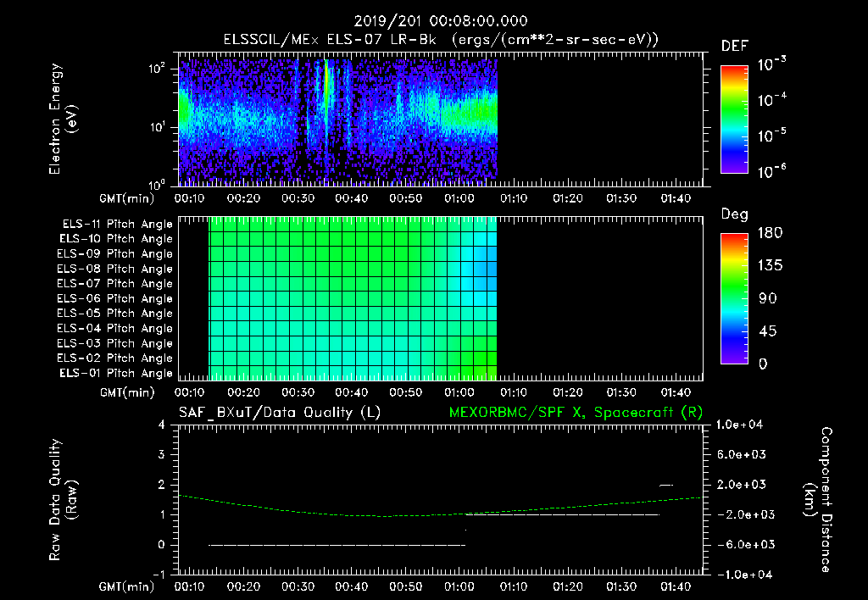Select the ELS-09 Pitch Angle row label
The height and width of the screenshot is (600, 868).
[x=115, y=254]
